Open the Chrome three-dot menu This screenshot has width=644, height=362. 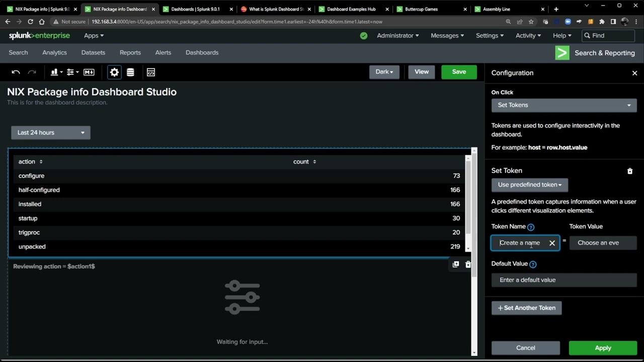(x=636, y=22)
